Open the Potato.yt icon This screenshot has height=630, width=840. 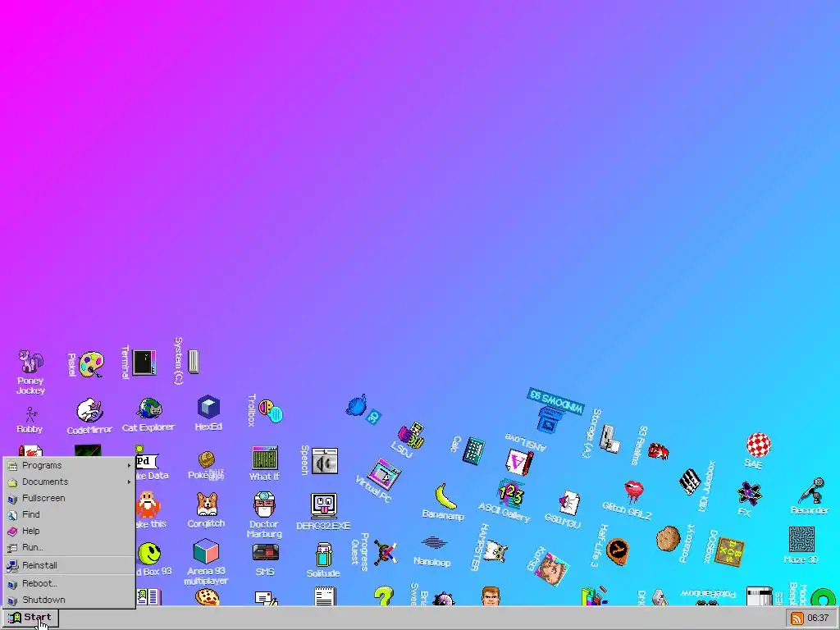coord(668,538)
